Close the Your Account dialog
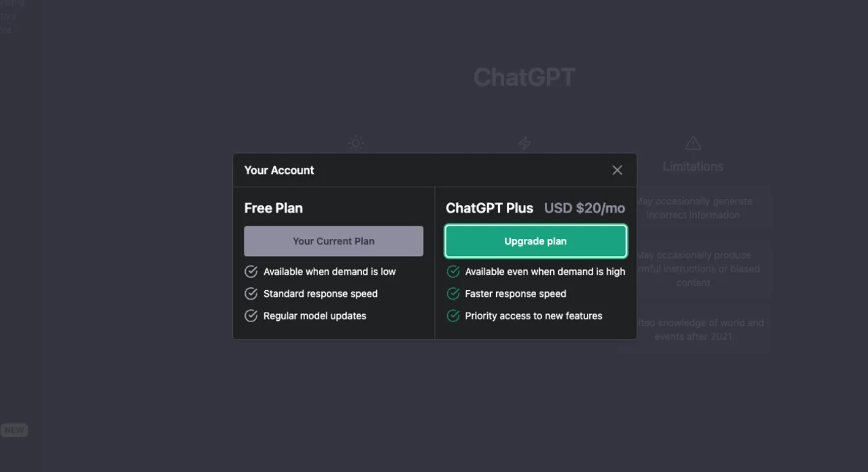 pyautogui.click(x=617, y=170)
